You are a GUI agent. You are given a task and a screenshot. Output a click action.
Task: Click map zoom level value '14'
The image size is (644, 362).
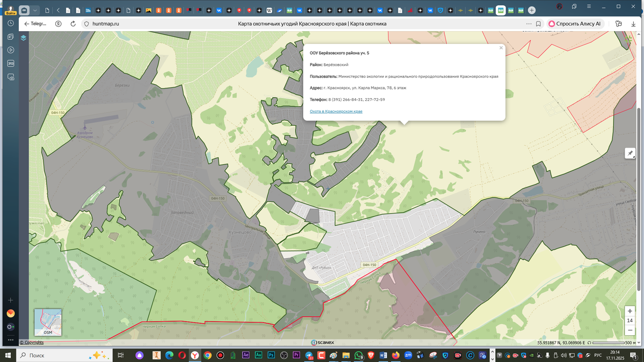point(630,321)
